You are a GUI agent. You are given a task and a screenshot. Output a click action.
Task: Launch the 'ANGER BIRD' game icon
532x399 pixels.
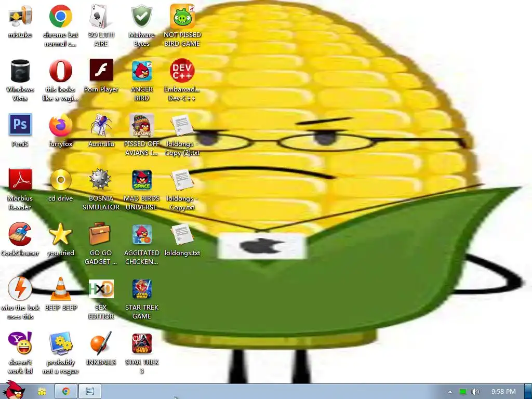pyautogui.click(x=141, y=71)
